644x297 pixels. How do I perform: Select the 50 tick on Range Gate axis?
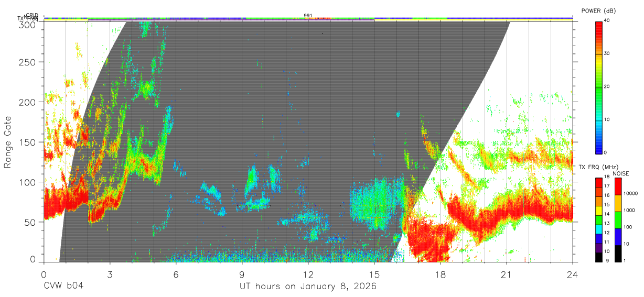30,222
